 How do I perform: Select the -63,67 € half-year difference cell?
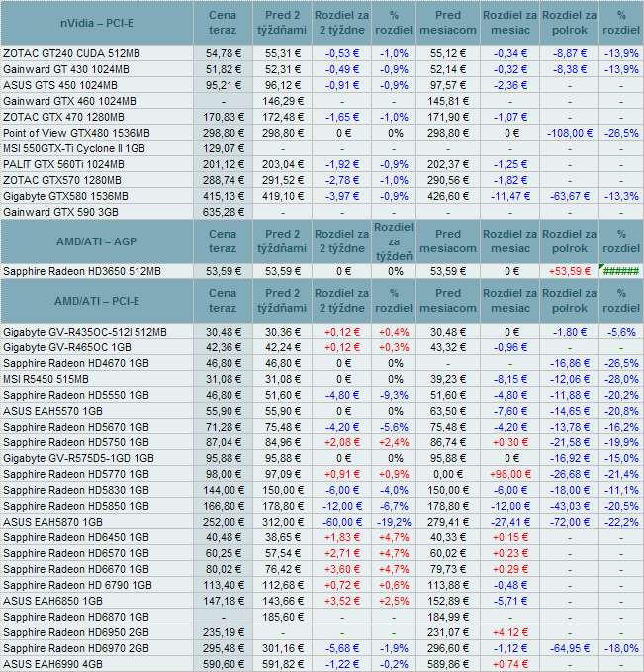coord(570,197)
